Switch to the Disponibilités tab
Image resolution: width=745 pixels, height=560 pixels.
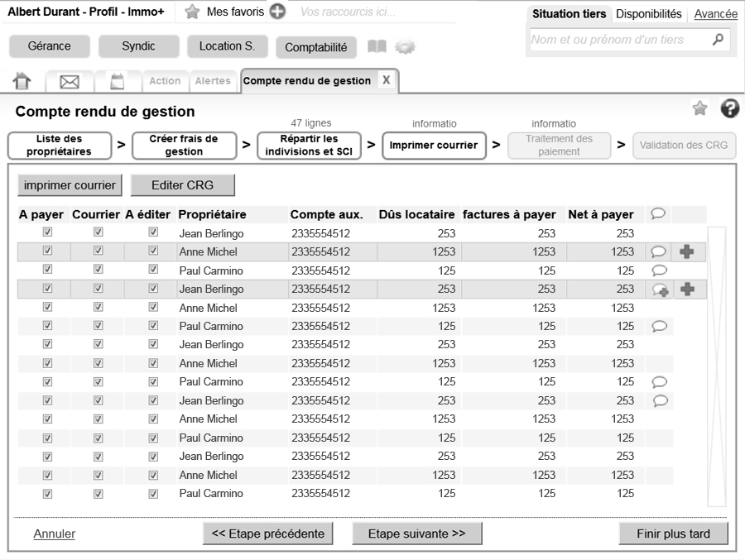pyautogui.click(x=648, y=14)
